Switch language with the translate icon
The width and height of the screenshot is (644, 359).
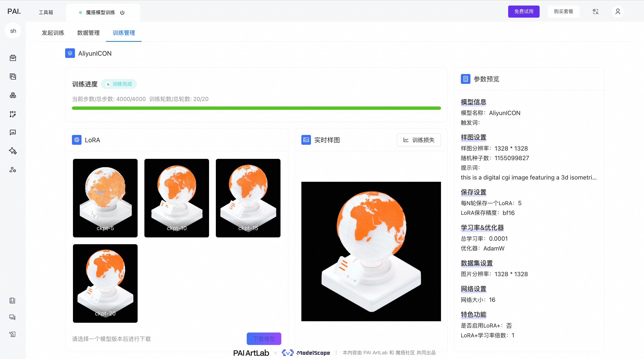[595, 12]
